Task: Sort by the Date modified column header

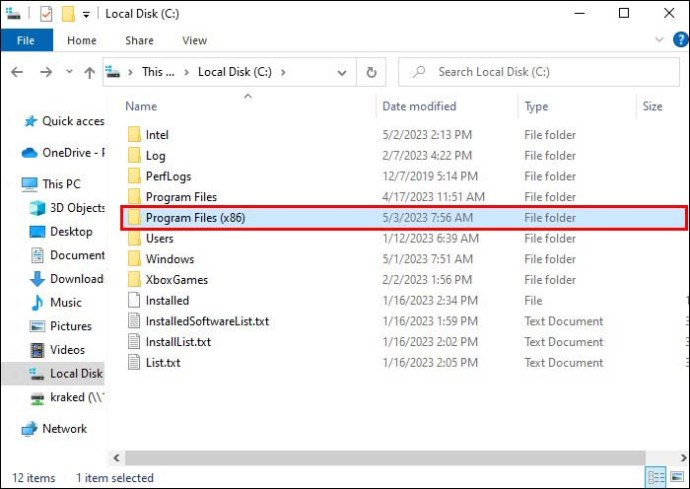Action: 418,106
